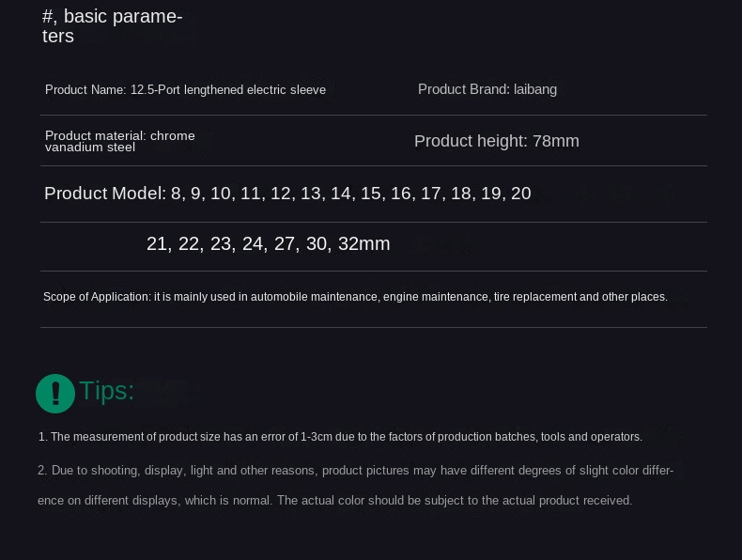Click the Product Name text line
This screenshot has height=560, width=742.
point(185,90)
